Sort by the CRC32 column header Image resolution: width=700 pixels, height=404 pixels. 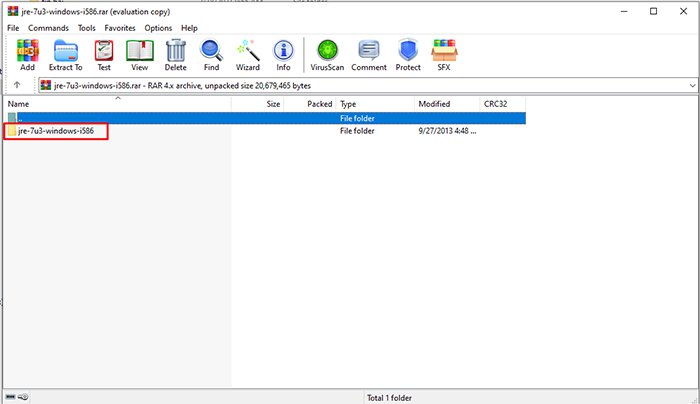[503, 104]
